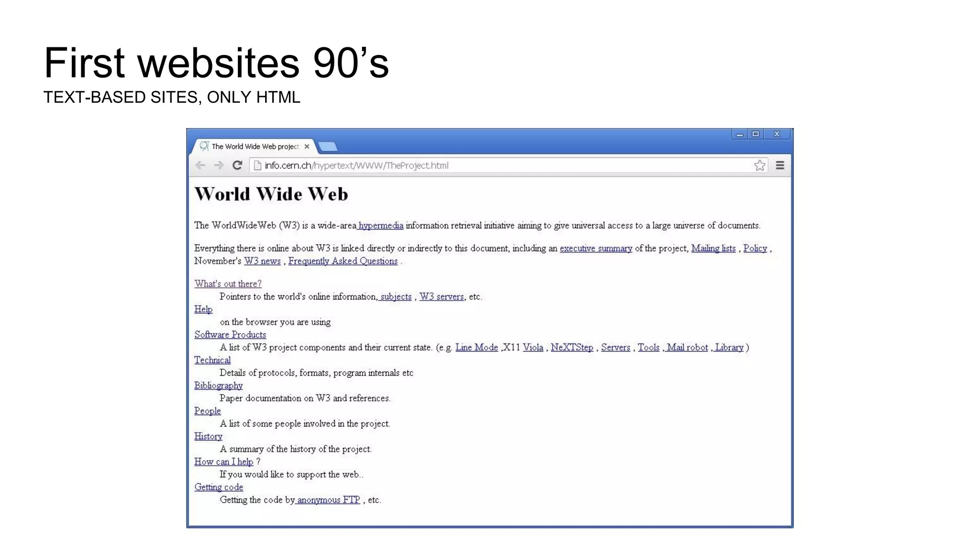The width and height of the screenshot is (980, 551).
Task: Open the Policy link
Action: (755, 248)
